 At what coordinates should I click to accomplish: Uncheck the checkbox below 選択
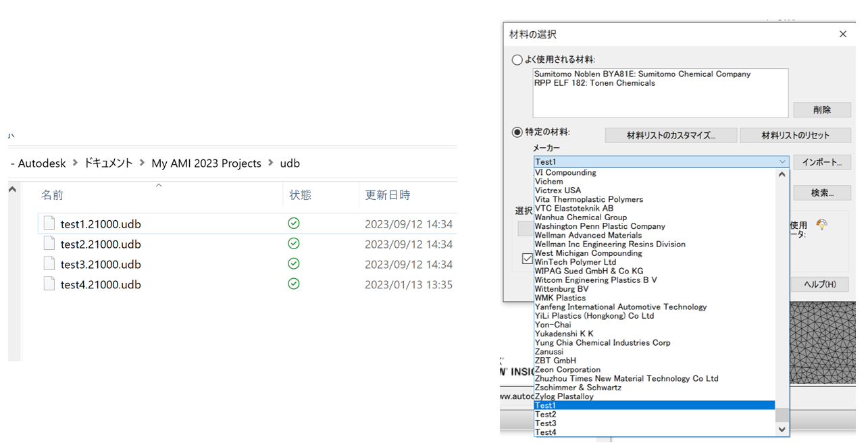526,259
